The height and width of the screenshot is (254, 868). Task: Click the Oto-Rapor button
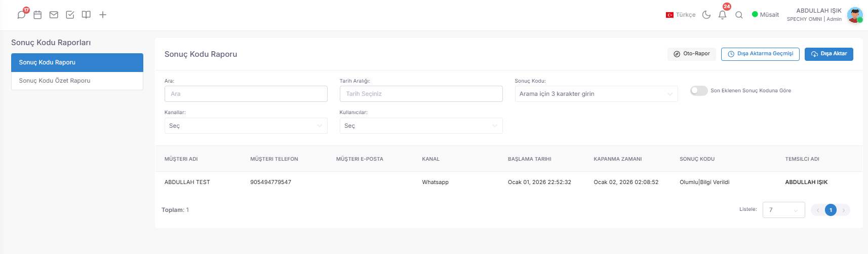pos(692,54)
